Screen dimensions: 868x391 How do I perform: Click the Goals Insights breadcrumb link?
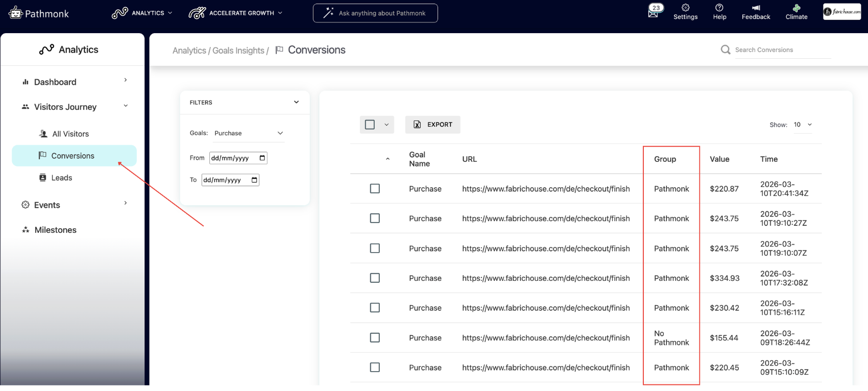pyautogui.click(x=238, y=51)
